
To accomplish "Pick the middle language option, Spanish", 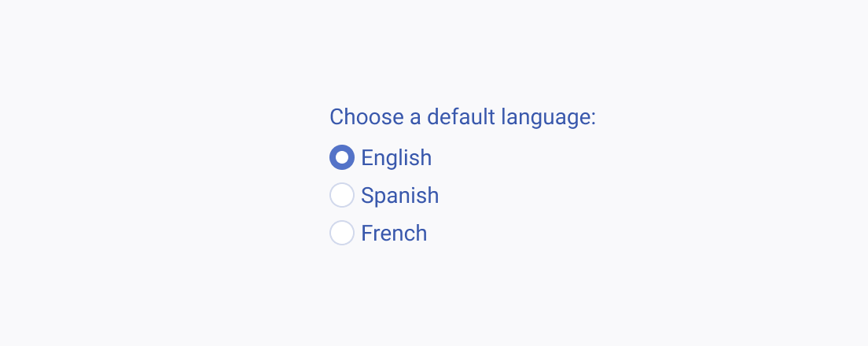I will point(341,195).
